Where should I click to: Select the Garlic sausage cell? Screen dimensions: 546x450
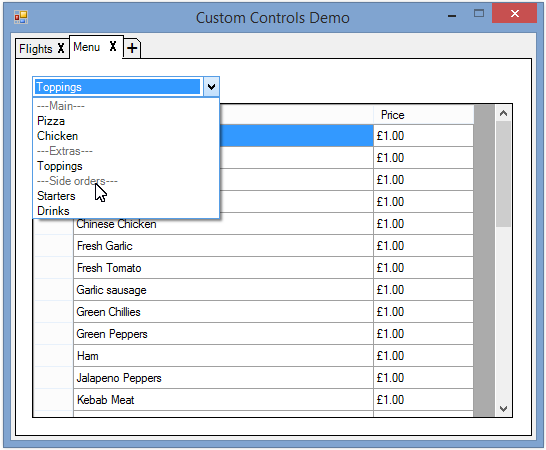point(223,290)
